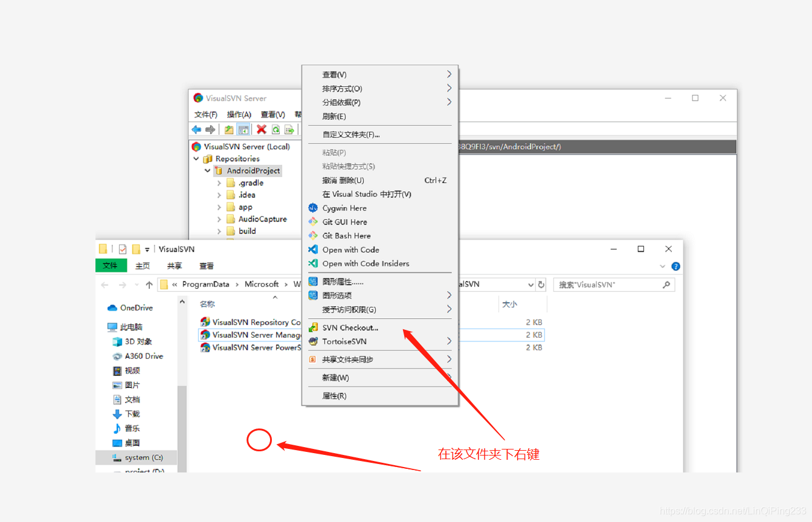Choose 属性(R) from context menu

380,396
